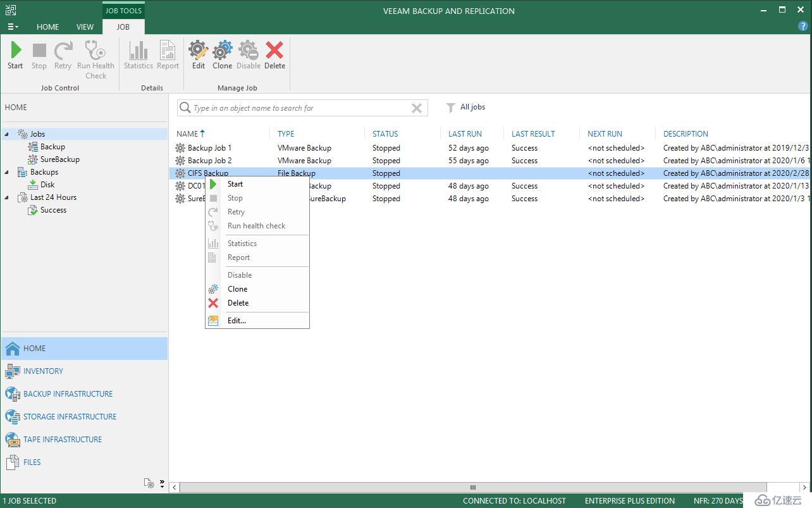This screenshot has height=508, width=812.
Task: Click '52 days ago' last run cell
Action: pos(469,148)
